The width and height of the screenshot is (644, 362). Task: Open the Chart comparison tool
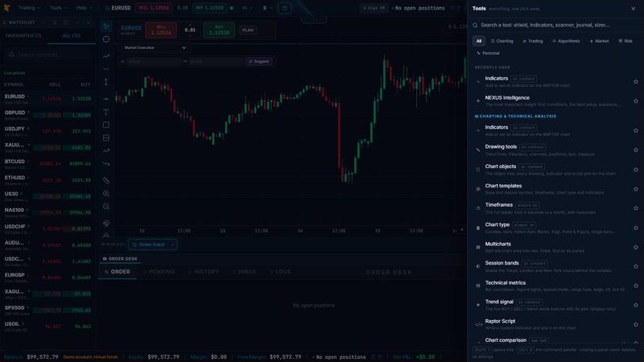pyautogui.click(x=556, y=340)
